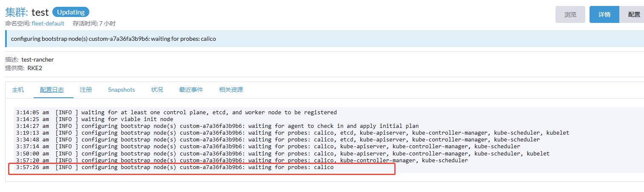Click the 3:34:48 am log entry

click(278, 140)
